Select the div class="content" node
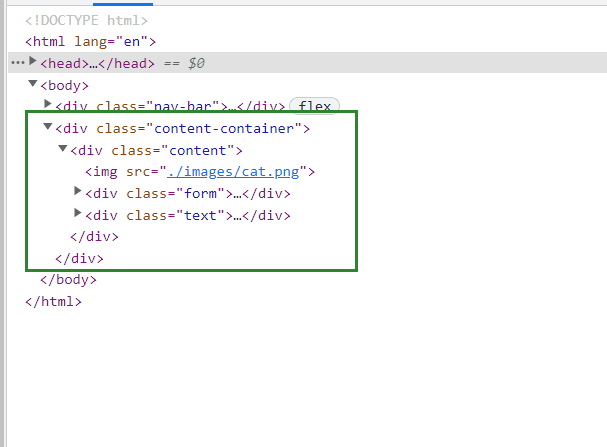607x447 pixels. (156, 151)
